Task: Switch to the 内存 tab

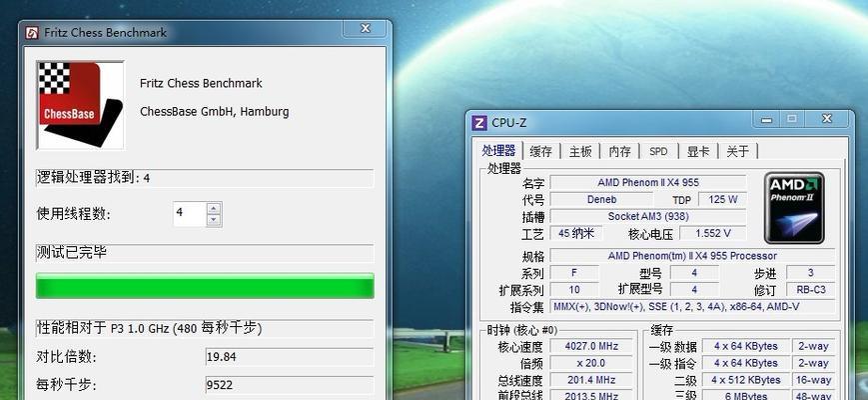Action: tap(620, 152)
